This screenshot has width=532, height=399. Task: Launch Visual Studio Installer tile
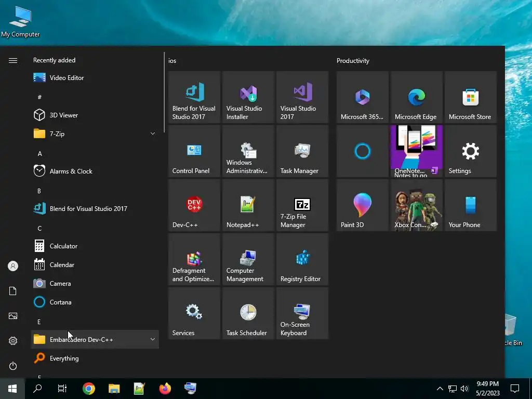[x=248, y=97]
